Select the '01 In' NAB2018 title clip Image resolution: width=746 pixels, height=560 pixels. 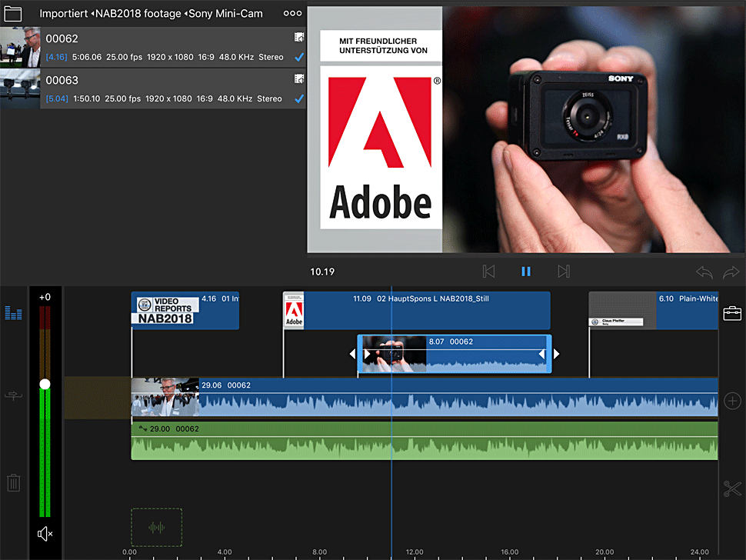click(185, 311)
